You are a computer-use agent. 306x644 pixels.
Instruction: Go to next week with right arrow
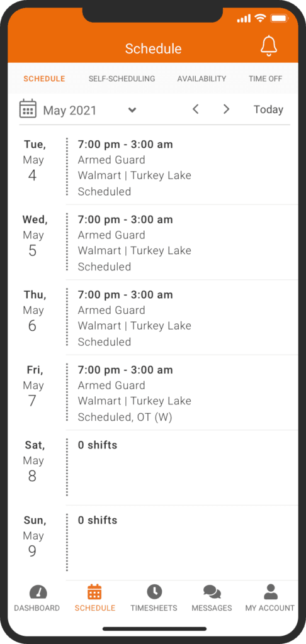point(226,109)
